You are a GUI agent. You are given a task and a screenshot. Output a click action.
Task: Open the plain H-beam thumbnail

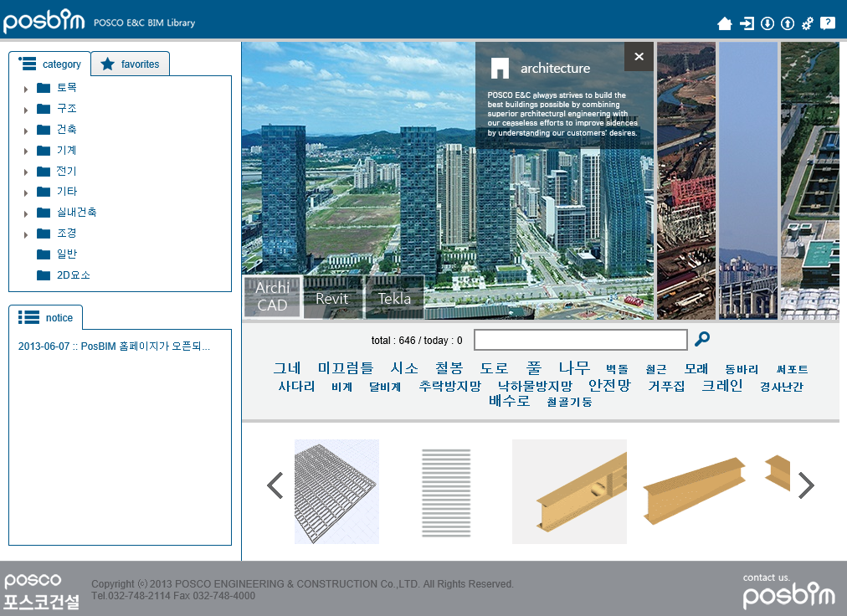coord(694,491)
